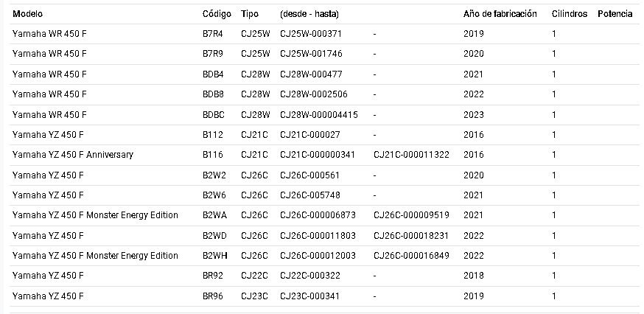The width and height of the screenshot is (644, 314).
Task: Click the Modelo column header
Action: pyautogui.click(x=27, y=14)
